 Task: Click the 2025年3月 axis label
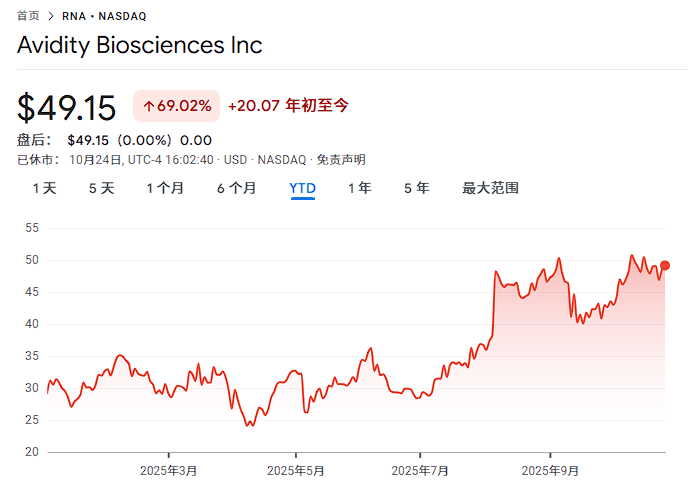tap(168, 470)
